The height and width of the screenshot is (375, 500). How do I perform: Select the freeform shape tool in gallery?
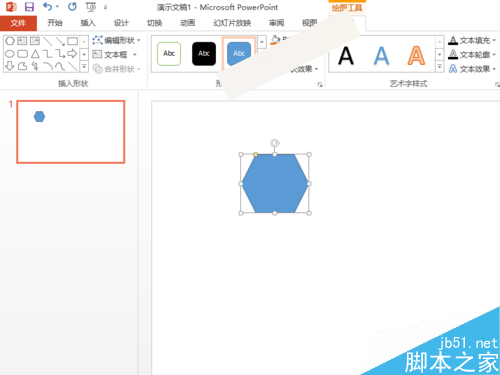click(22, 66)
